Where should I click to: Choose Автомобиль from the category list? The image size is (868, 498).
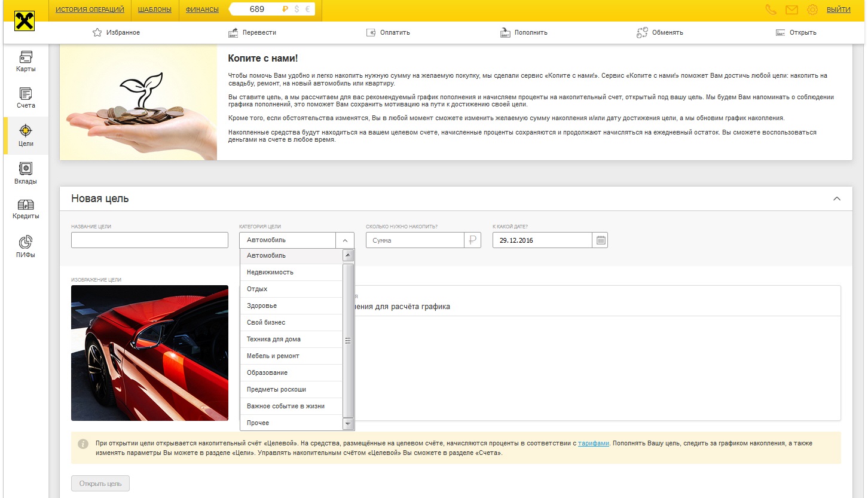click(x=291, y=256)
